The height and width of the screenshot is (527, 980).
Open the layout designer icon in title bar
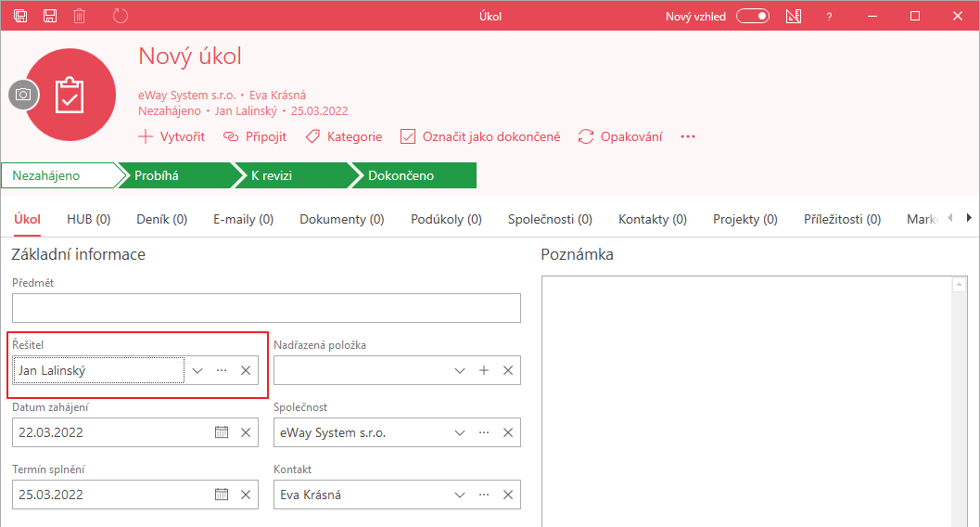(x=794, y=17)
